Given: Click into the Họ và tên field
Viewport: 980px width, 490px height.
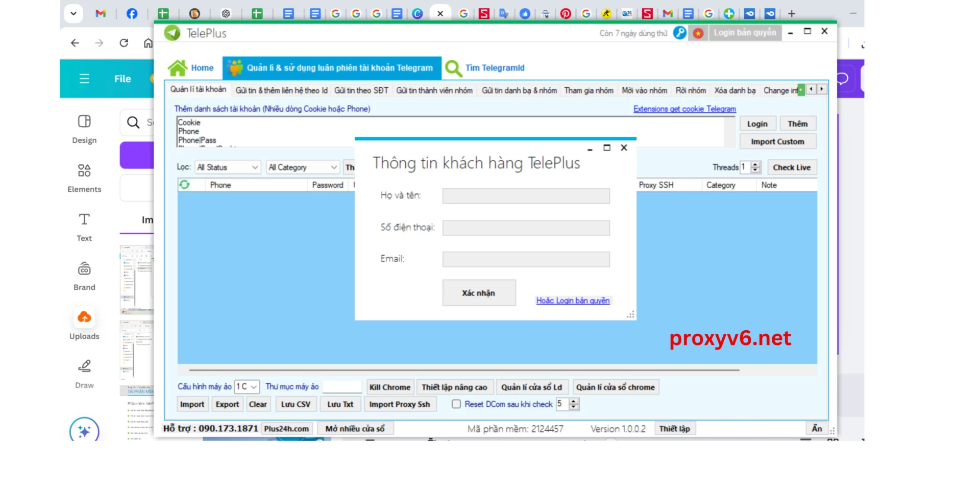Looking at the screenshot, I should [526, 196].
